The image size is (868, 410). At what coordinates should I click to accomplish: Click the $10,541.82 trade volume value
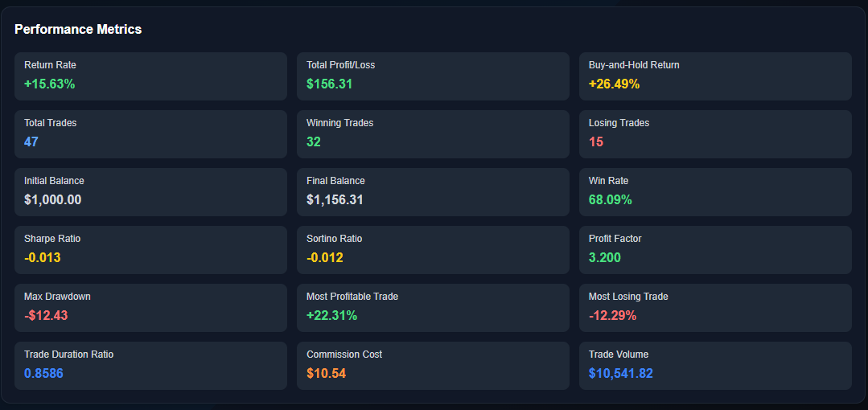pyautogui.click(x=620, y=374)
